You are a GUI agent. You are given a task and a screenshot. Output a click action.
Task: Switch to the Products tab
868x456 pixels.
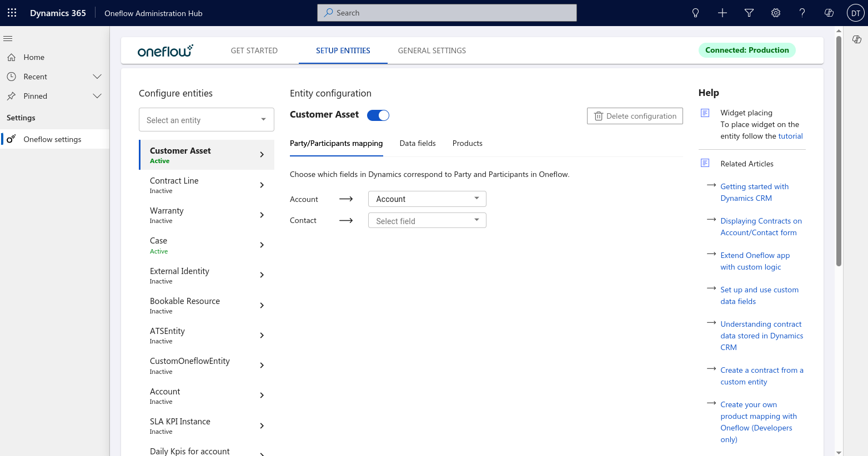[468, 143]
